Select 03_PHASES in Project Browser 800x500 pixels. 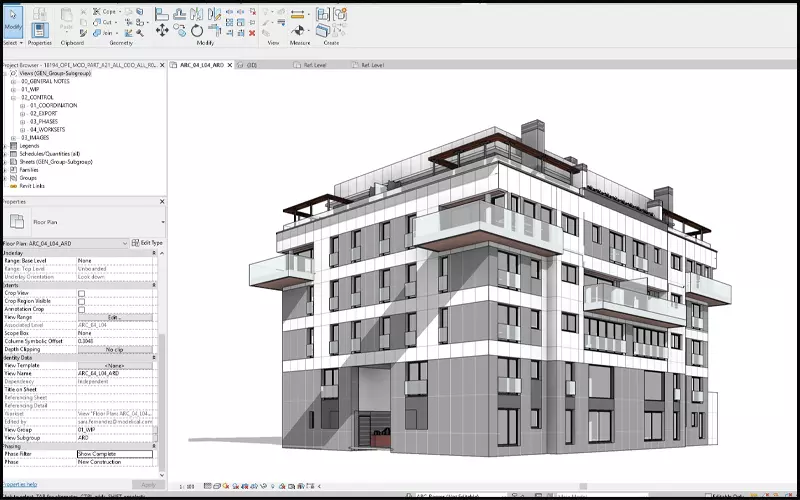44,121
